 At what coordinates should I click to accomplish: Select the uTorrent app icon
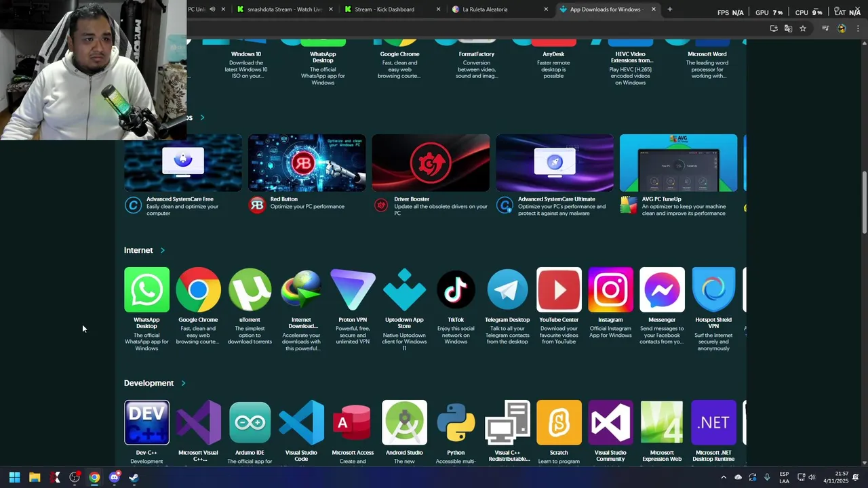click(250, 289)
